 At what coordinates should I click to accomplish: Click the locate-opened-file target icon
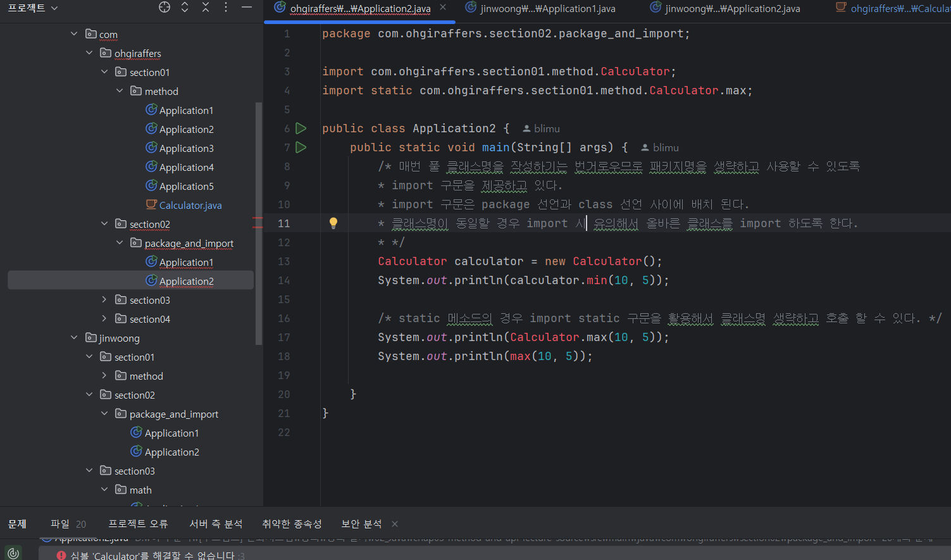click(165, 7)
